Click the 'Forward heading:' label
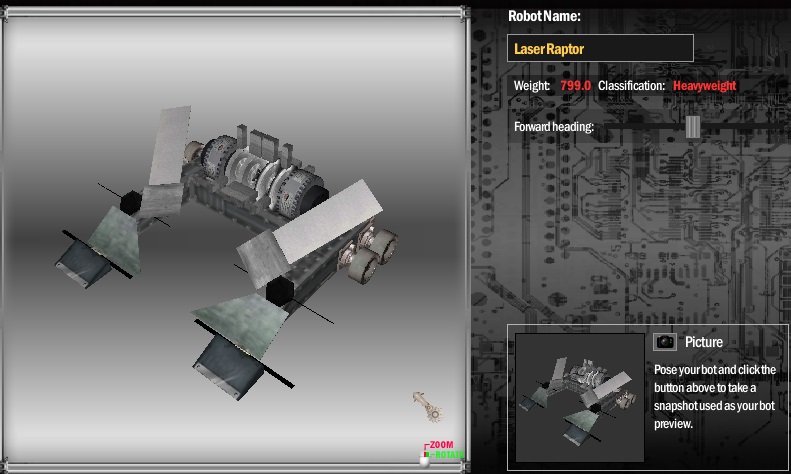Image resolution: width=791 pixels, height=474 pixels. 554,127
